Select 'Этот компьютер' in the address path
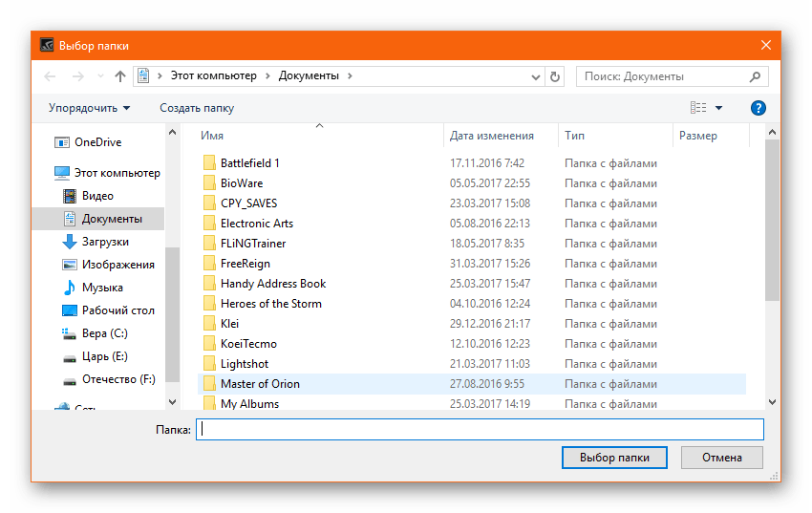 214,75
